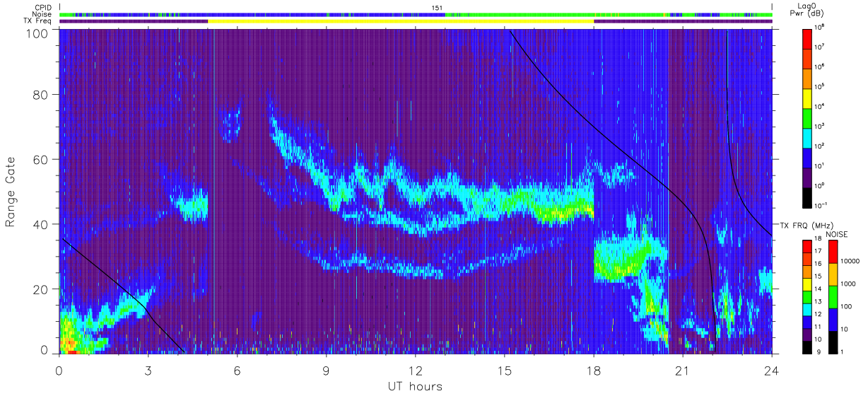The image size is (868, 401).
Task: Click the x-axis tick label 21
Action: (x=682, y=371)
